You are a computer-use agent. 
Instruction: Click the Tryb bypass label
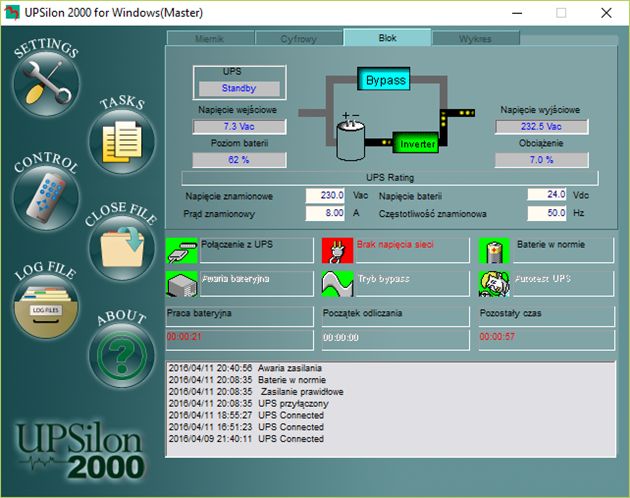click(384, 279)
